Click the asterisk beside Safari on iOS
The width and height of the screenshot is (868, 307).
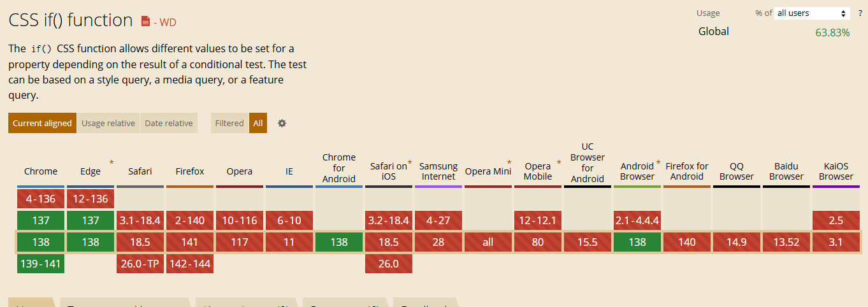410,163
